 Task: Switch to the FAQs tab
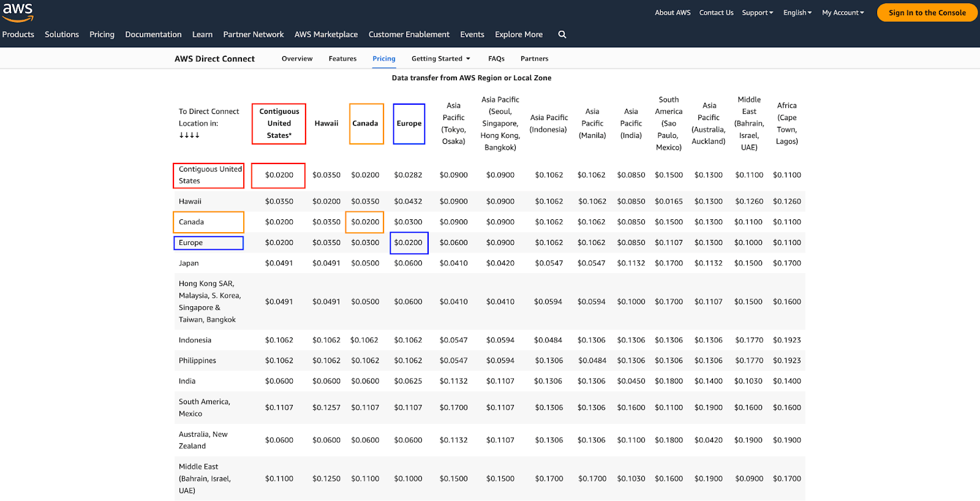(496, 59)
